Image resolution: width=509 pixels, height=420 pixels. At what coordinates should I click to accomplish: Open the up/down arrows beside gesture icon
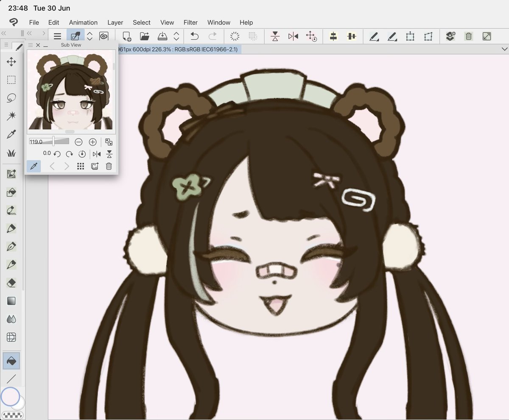89,36
